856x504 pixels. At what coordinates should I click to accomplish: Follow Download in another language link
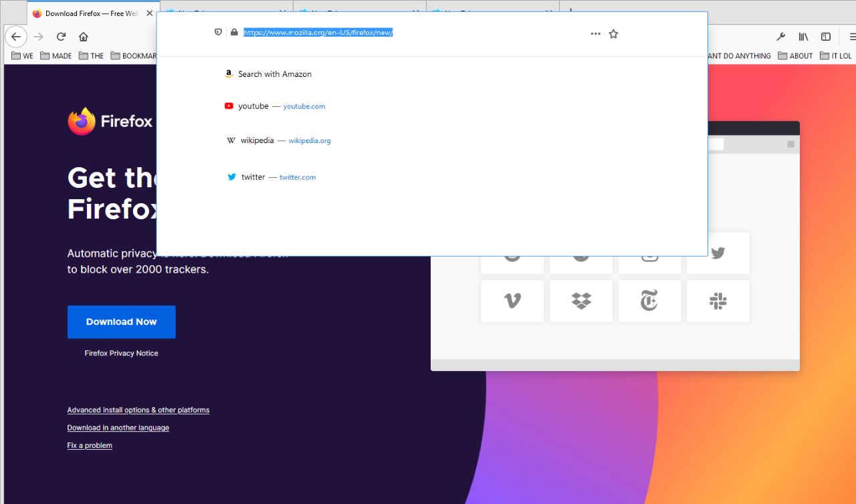click(x=118, y=428)
